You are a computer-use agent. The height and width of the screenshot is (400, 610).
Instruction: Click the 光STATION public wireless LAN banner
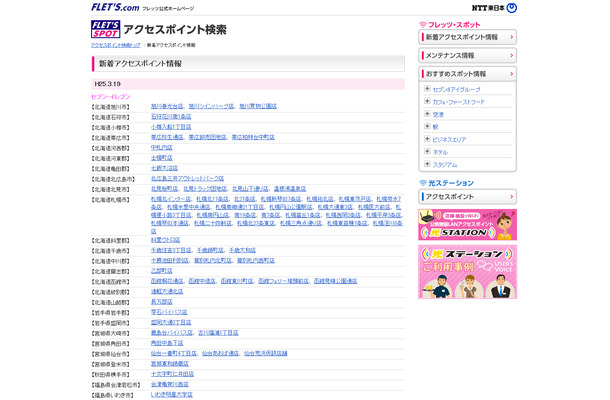click(x=467, y=225)
